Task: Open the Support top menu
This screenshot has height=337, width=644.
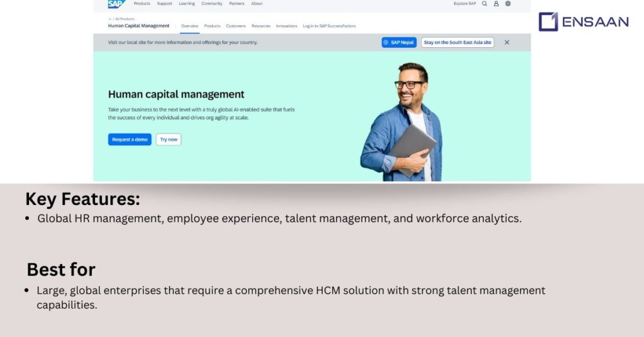Action: click(x=164, y=4)
